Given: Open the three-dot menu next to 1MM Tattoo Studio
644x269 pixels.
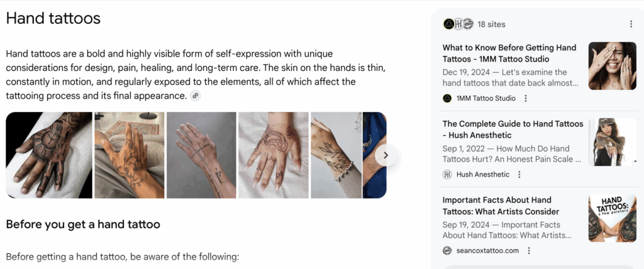Looking at the screenshot, I should coord(526,98).
